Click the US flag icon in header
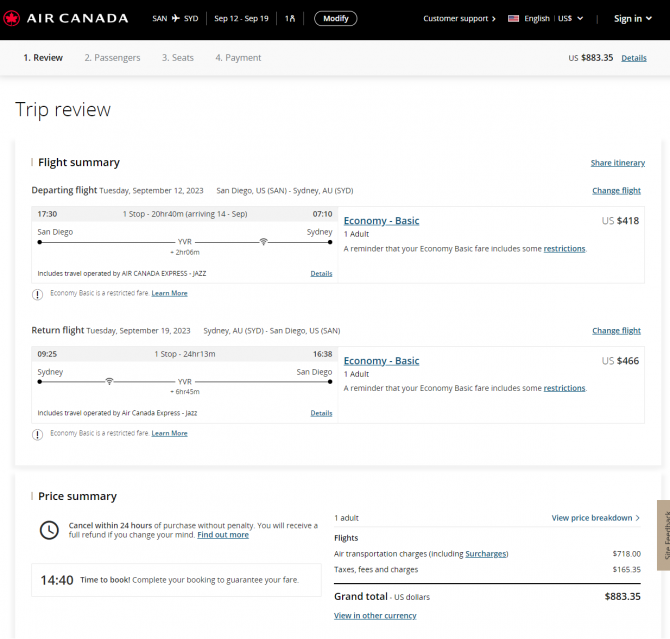Viewport: 670px width, 639px height. (x=513, y=18)
